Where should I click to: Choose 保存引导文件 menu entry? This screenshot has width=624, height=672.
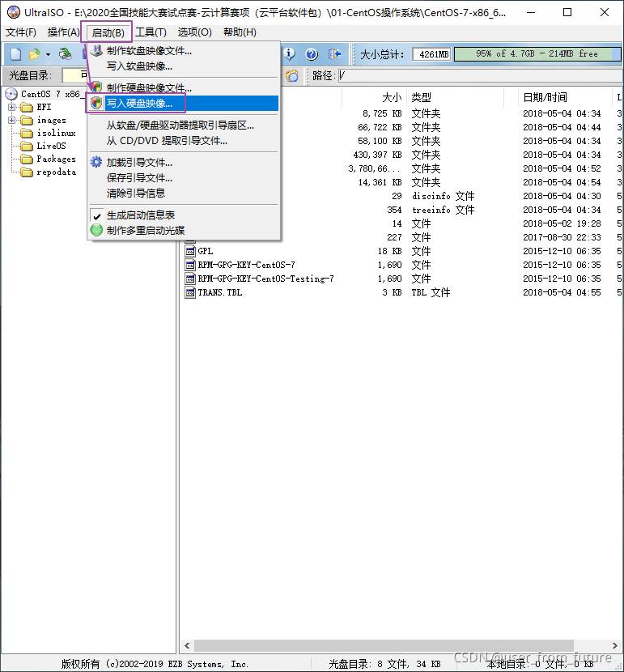click(x=139, y=178)
